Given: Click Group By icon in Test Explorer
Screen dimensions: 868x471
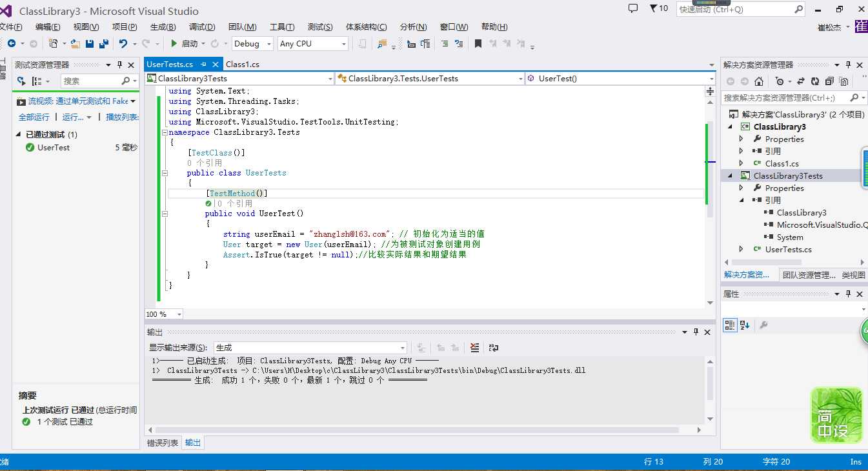Looking at the screenshot, I should pos(36,81).
